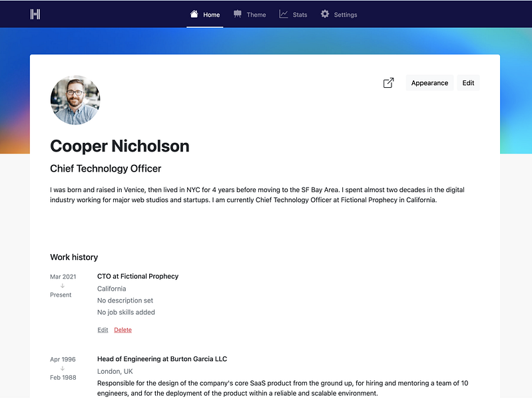Image resolution: width=532 pixels, height=399 pixels.
Task: Go to the Settings tab
Action: click(x=339, y=15)
